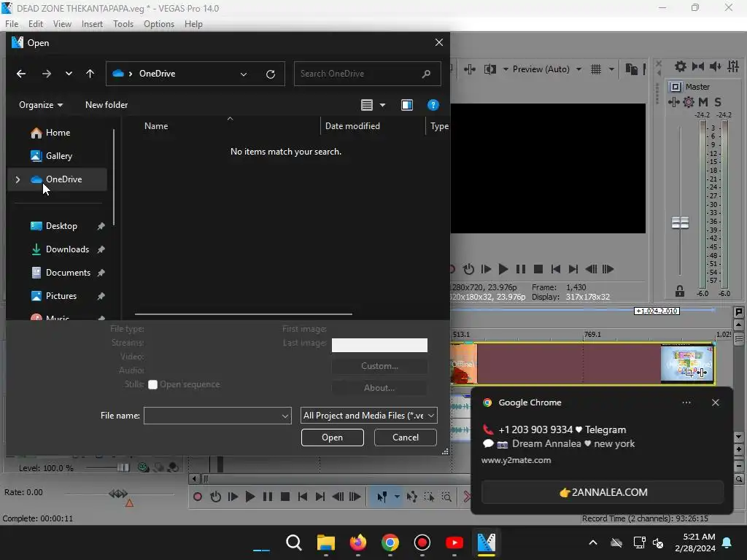Click the Search OneDrive field
Image resolution: width=747 pixels, height=560 pixels.
tap(368, 74)
